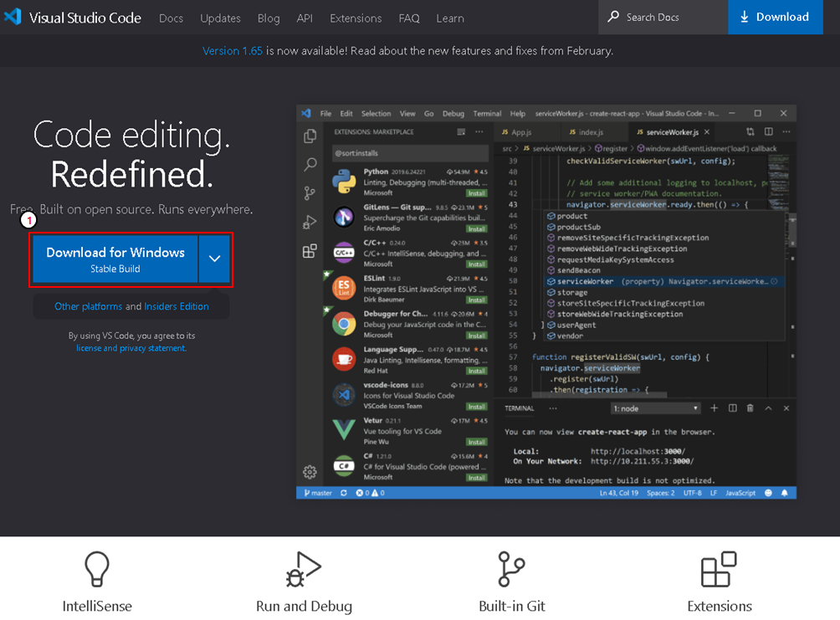Open the Extensions panel more actions ellipsis
840x620 pixels.
[479, 132]
